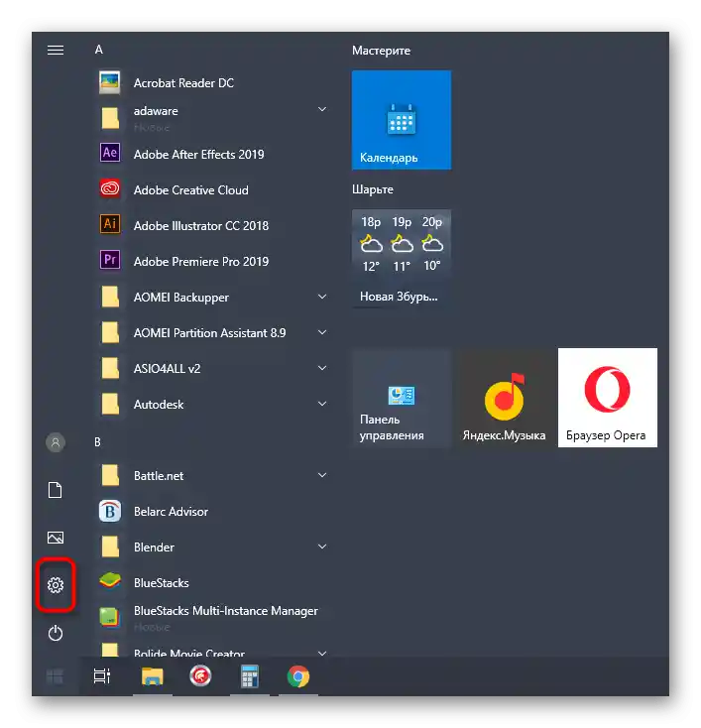Viewport: 701px width, 728px height.
Task: Launch BlueStacks entry text
Action: [161, 582]
